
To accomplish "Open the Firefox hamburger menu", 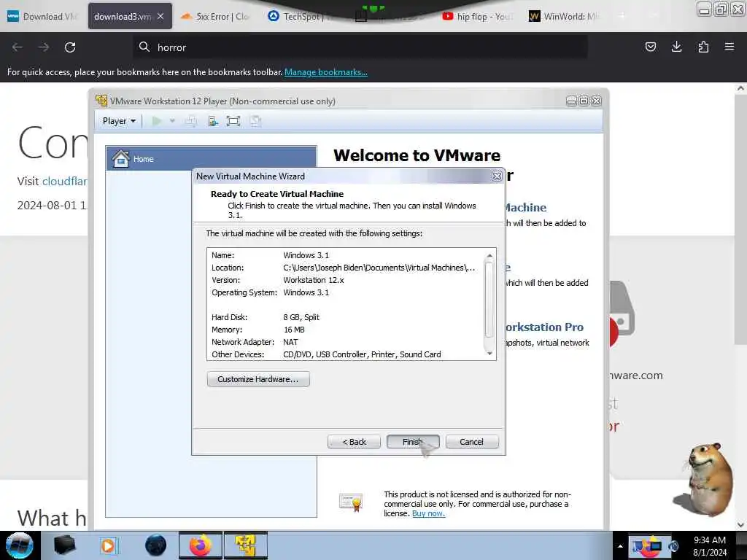I will pos(729,47).
